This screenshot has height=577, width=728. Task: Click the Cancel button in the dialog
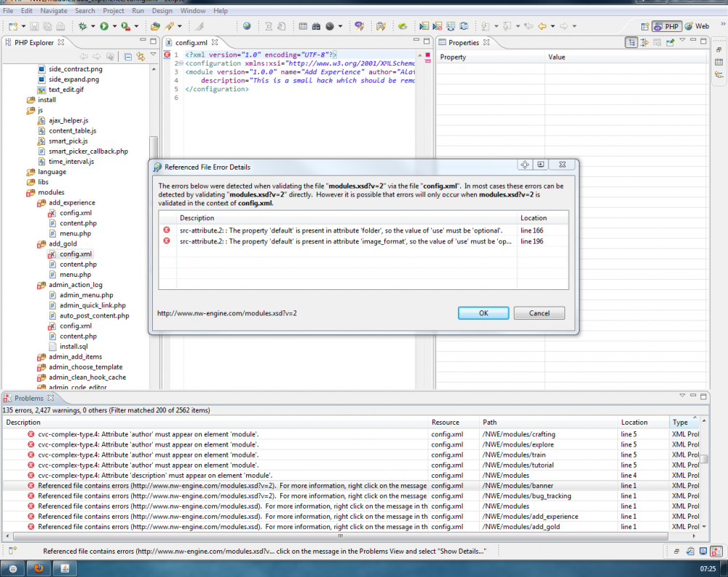tap(539, 313)
